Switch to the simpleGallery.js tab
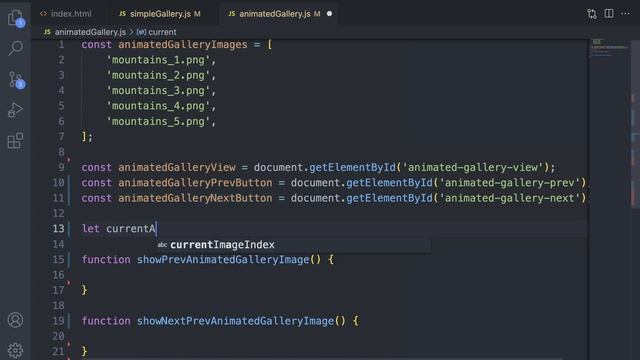This screenshot has width=640, height=360. click(x=160, y=14)
